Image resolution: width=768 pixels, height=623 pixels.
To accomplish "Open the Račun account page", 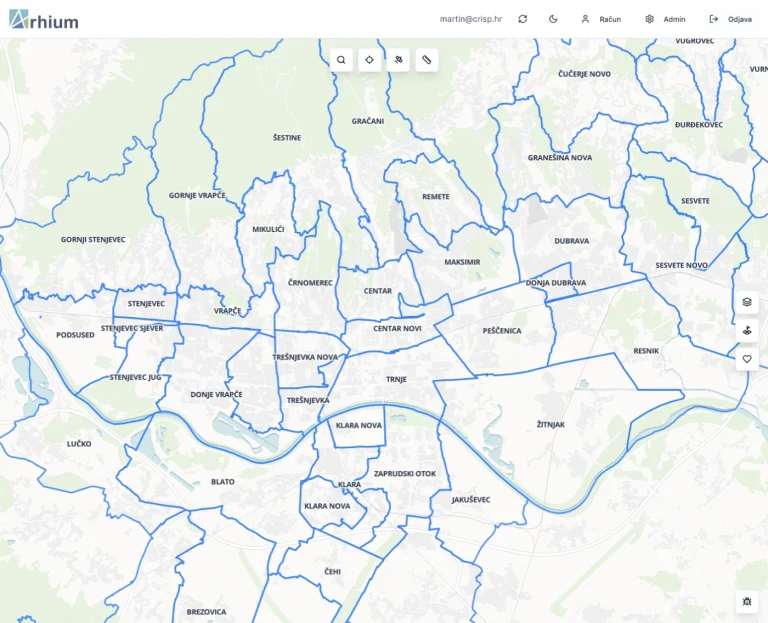I will tap(601, 19).
